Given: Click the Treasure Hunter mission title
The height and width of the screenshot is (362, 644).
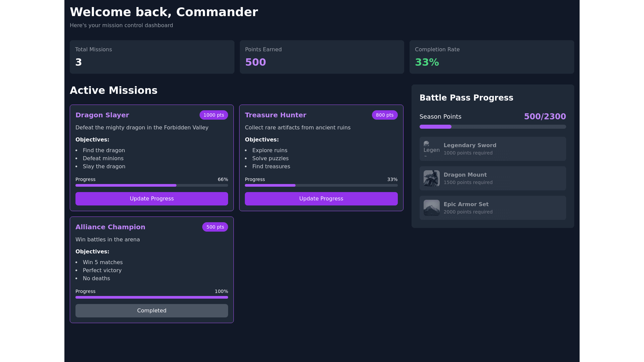Looking at the screenshot, I should [275, 115].
